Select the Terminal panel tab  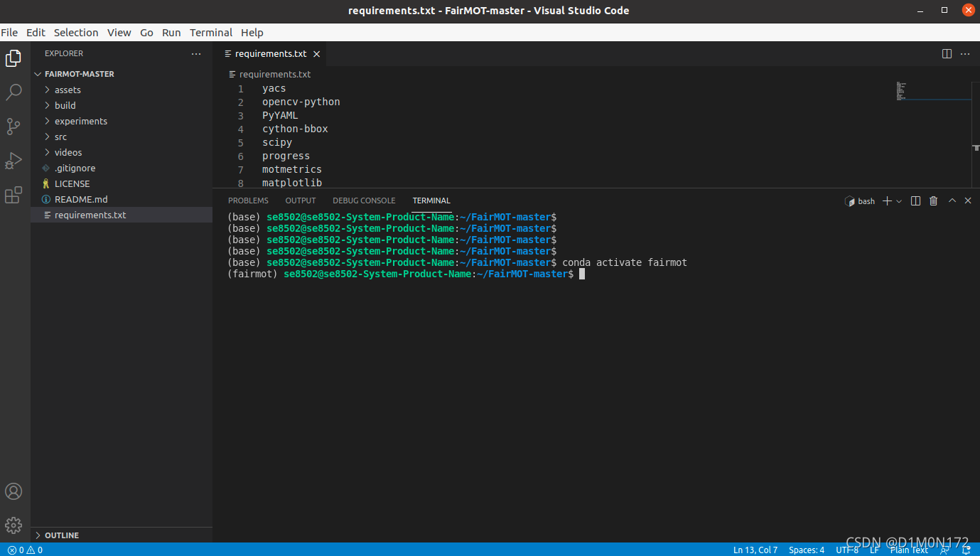pyautogui.click(x=431, y=201)
